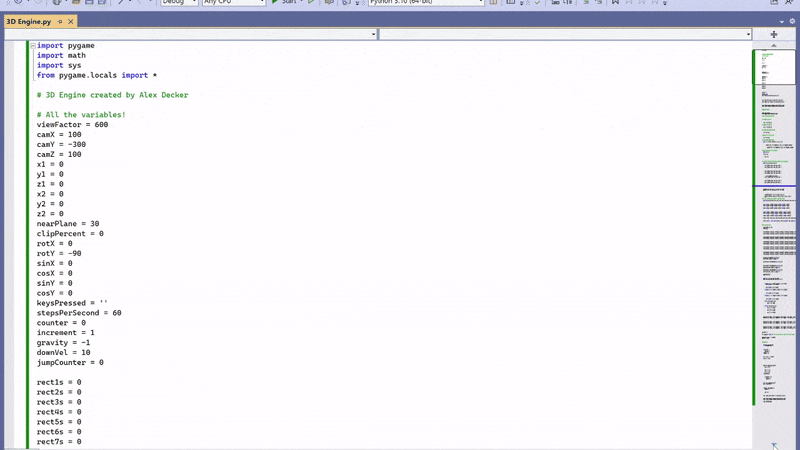Click the 'rect1s = 0' line
800x450 pixels.
point(59,382)
